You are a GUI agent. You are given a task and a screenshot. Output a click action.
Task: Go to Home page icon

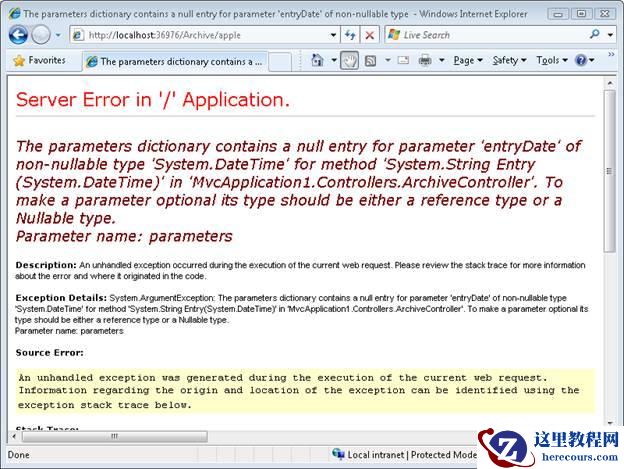point(317,60)
